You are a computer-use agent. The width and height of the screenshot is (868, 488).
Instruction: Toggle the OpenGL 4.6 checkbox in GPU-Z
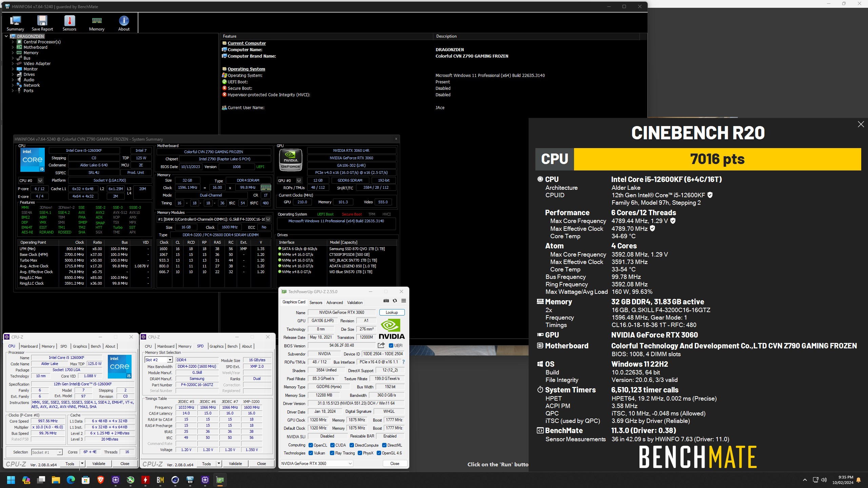coord(379,453)
